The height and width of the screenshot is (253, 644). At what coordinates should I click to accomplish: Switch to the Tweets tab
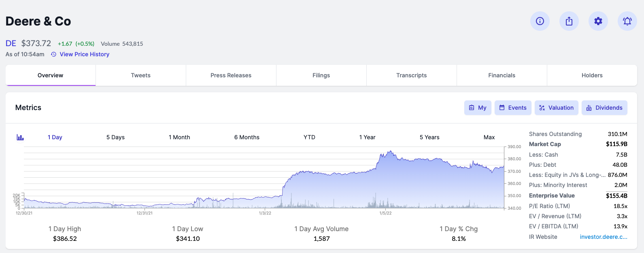tap(140, 75)
